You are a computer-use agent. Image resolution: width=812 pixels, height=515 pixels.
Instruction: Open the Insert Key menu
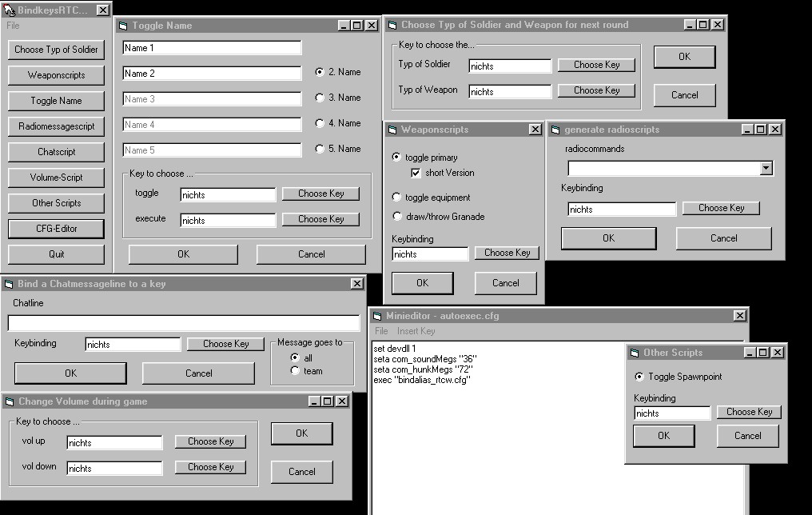click(x=416, y=331)
